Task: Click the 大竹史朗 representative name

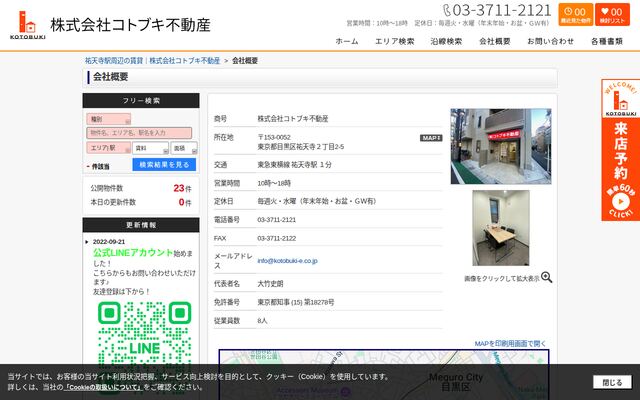Action: point(270,284)
